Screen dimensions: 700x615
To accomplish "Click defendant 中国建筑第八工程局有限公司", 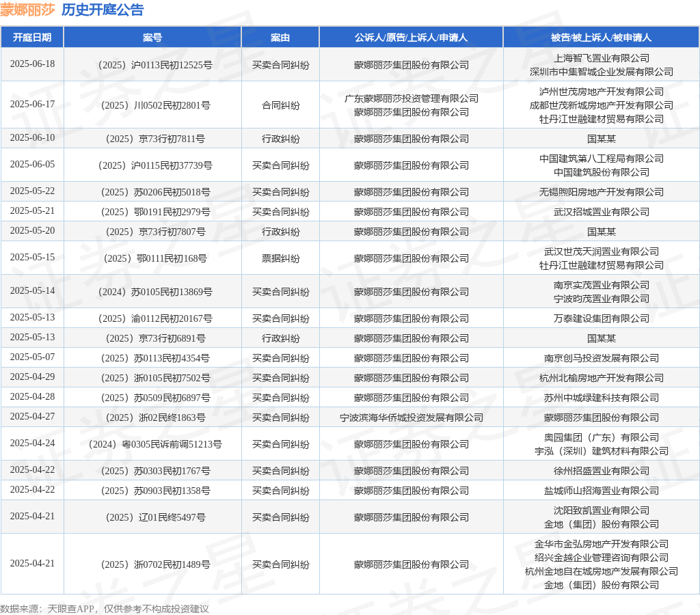I will click(x=602, y=159).
